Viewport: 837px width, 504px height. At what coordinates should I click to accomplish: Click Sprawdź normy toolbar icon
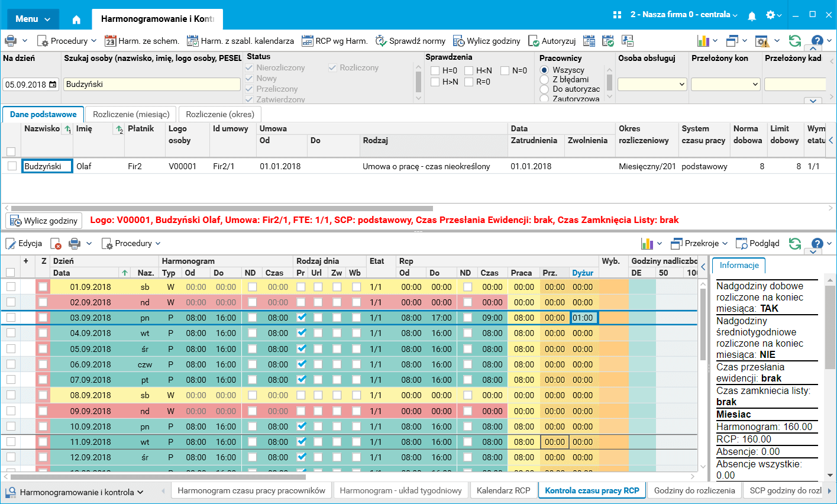pyautogui.click(x=381, y=41)
